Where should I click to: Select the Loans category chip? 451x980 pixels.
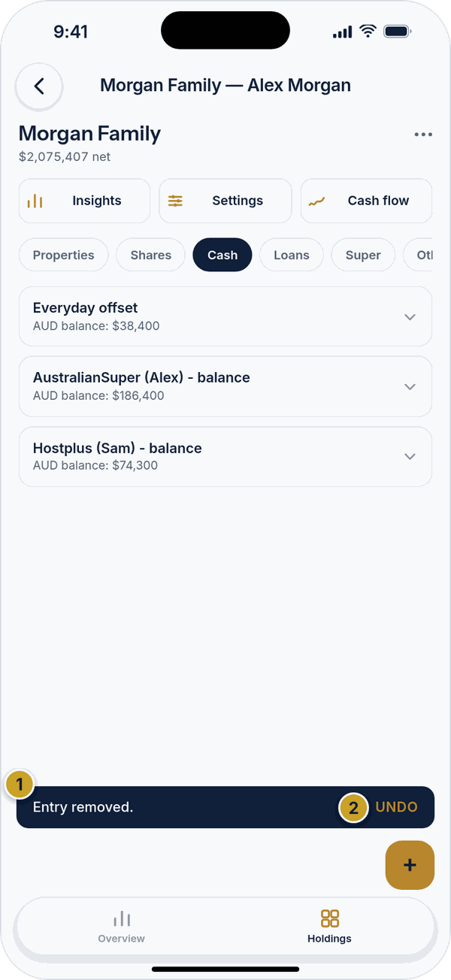coord(292,255)
